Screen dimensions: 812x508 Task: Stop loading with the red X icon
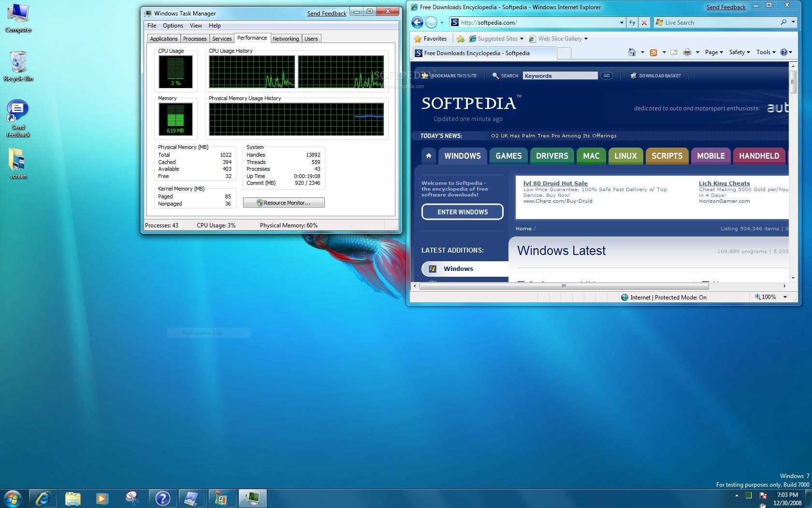click(x=644, y=22)
